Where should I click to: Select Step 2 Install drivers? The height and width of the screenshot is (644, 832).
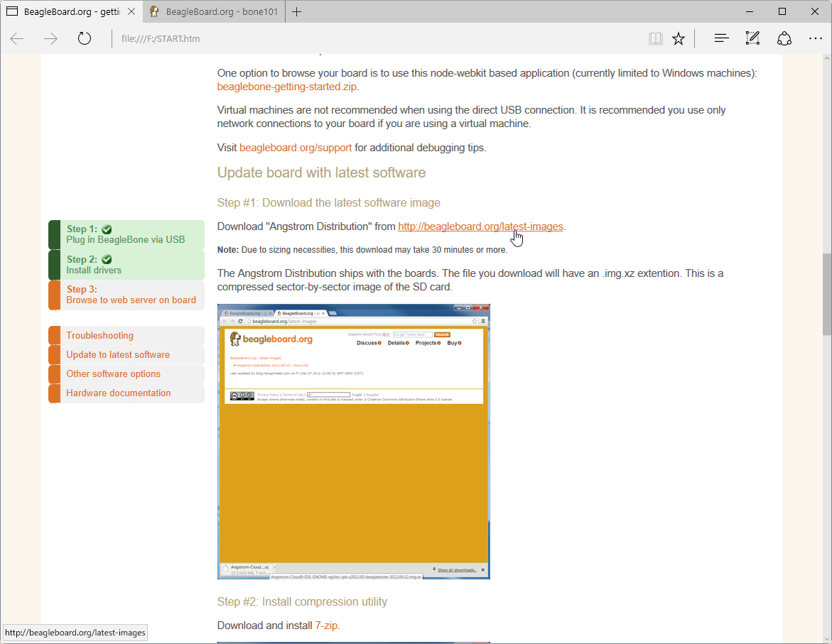[126, 265]
